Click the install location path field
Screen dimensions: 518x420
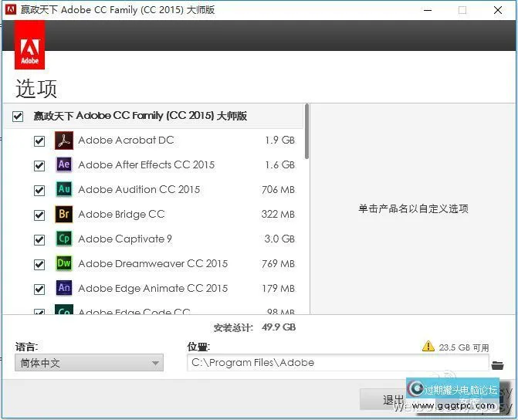coord(337,363)
